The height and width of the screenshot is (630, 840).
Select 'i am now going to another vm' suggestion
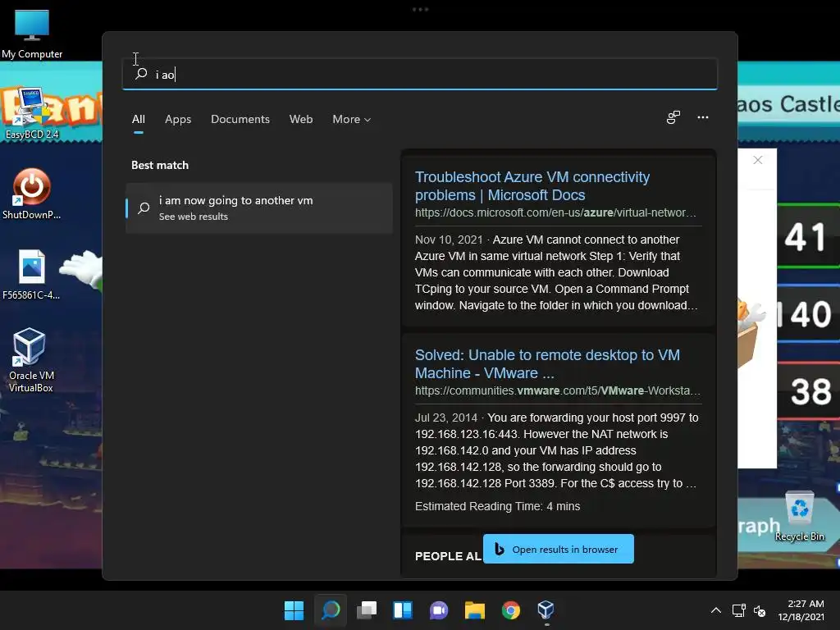click(259, 208)
